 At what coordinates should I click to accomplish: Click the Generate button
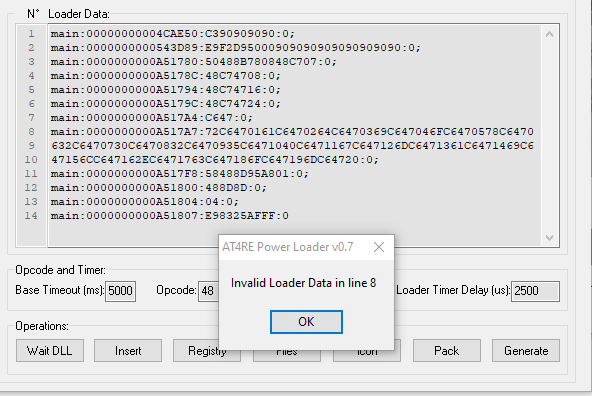click(526, 351)
